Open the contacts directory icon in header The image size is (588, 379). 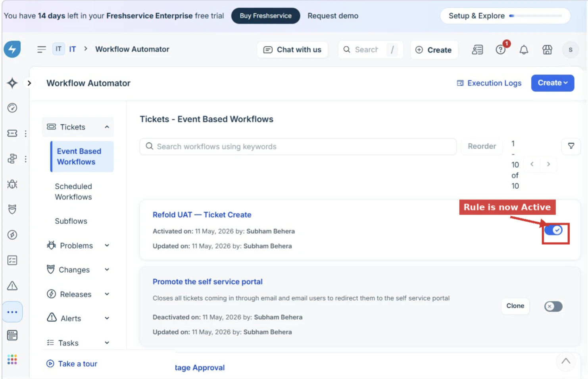(x=477, y=50)
